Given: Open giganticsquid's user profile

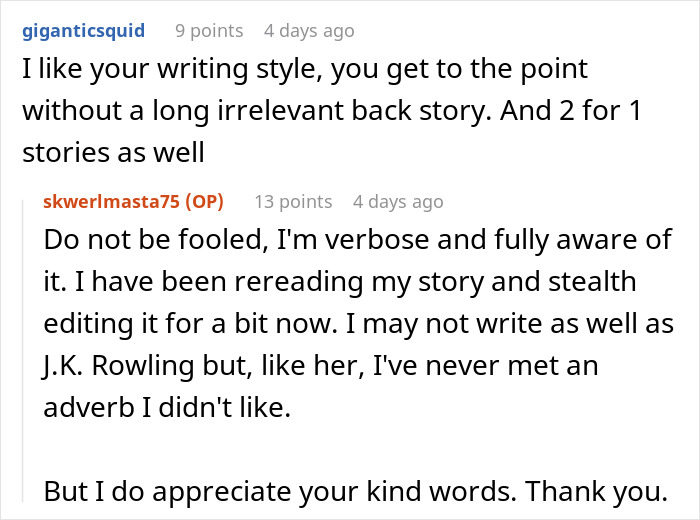Looking at the screenshot, I should tap(83, 31).
